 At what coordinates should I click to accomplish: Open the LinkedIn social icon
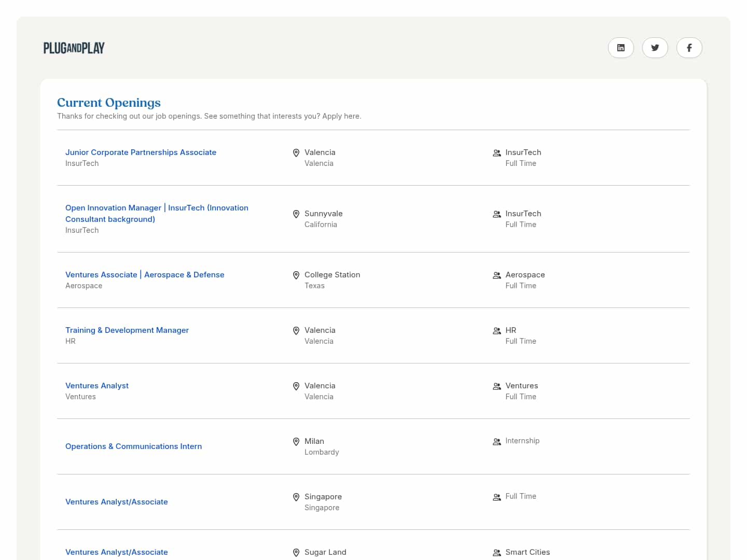point(620,48)
